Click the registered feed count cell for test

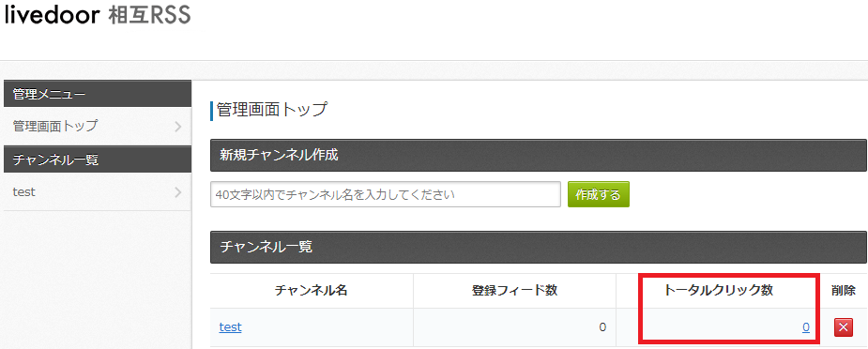coord(515,327)
